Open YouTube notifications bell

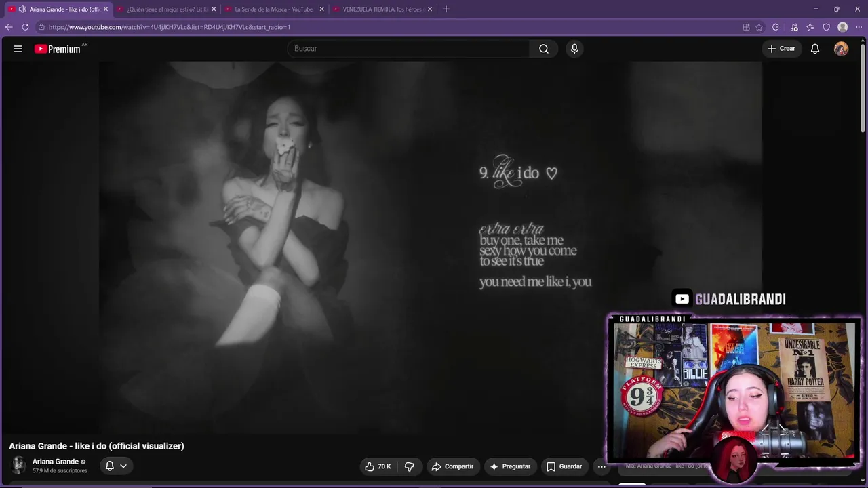tap(815, 49)
